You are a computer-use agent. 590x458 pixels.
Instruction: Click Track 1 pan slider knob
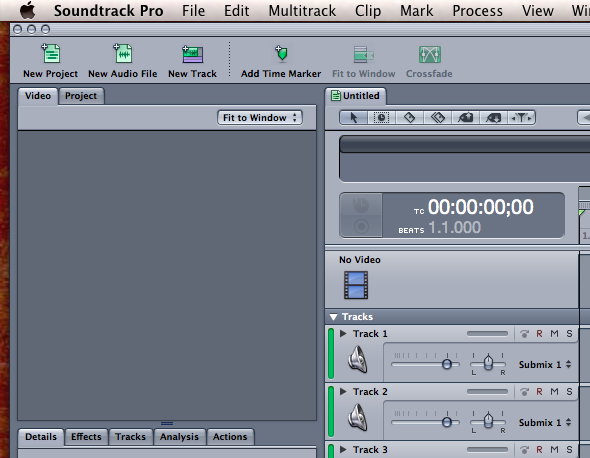(488, 362)
